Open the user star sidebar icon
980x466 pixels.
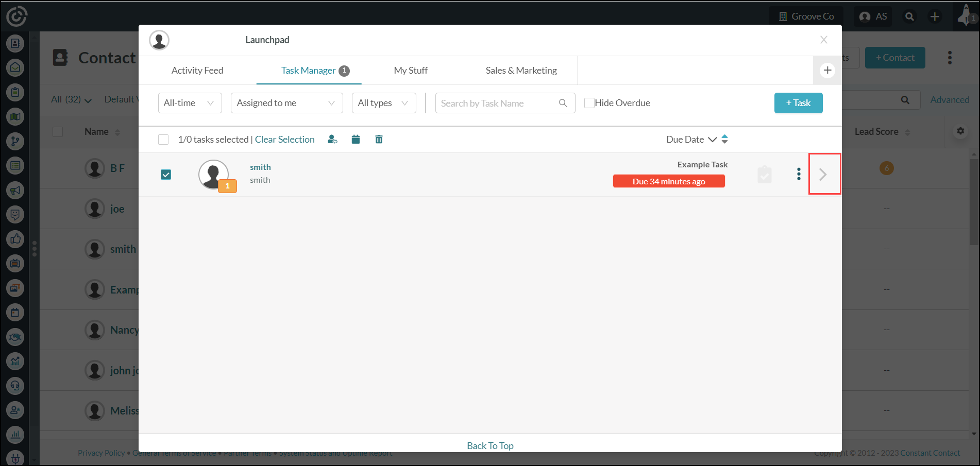15,410
